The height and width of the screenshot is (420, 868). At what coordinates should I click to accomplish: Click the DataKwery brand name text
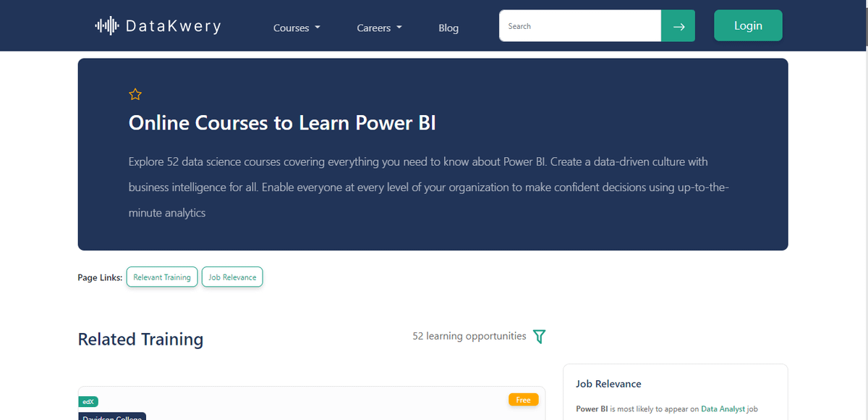(x=173, y=27)
